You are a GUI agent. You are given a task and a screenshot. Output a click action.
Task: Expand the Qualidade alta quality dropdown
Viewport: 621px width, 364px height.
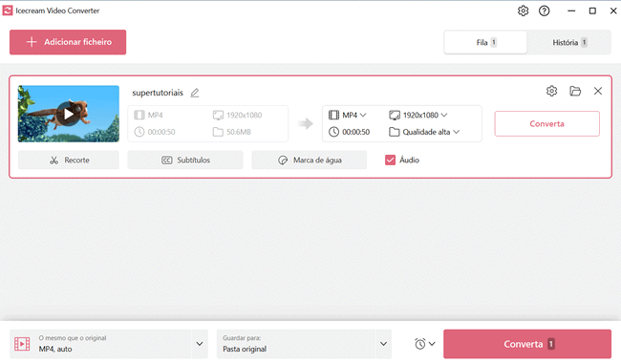(x=424, y=132)
